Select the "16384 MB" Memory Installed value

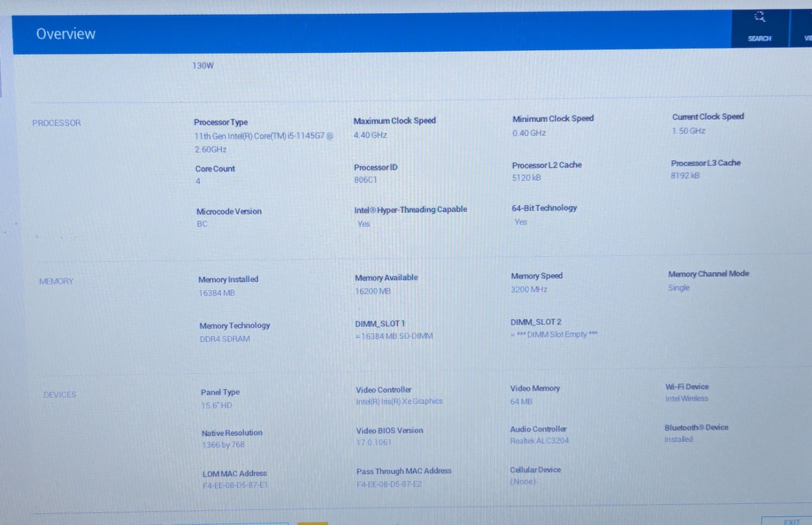pos(217,293)
